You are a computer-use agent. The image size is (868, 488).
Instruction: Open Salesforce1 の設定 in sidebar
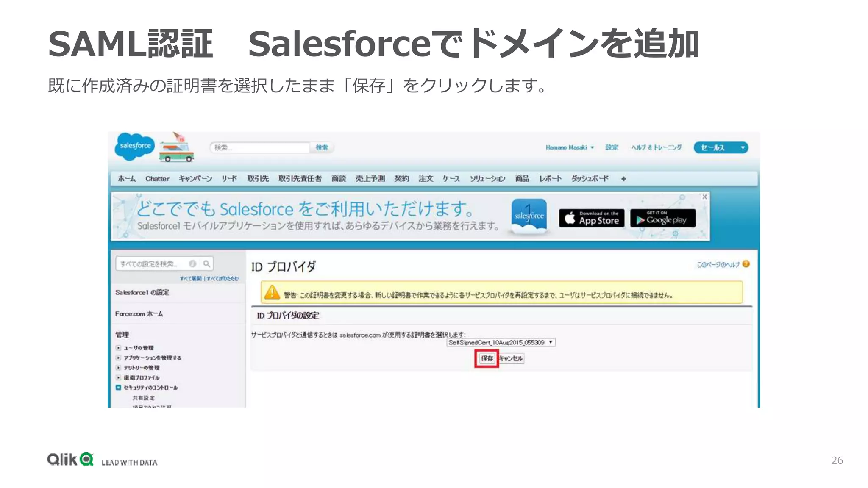point(142,292)
